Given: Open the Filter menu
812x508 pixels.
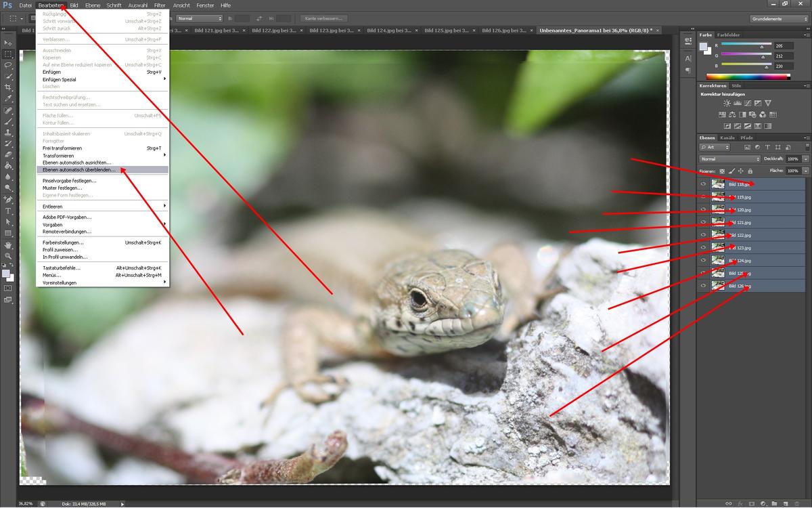Looking at the screenshot, I should 160,5.
